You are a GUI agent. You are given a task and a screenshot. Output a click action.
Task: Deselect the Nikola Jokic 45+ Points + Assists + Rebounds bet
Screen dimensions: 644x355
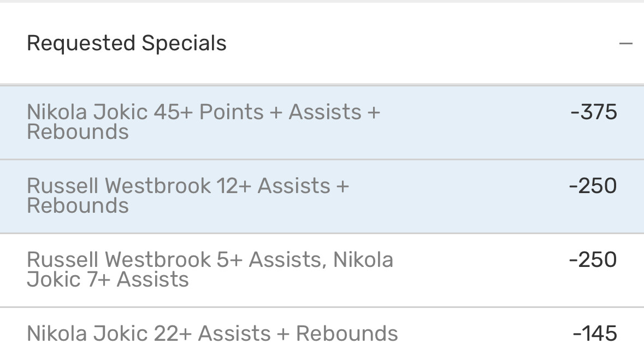(322, 122)
